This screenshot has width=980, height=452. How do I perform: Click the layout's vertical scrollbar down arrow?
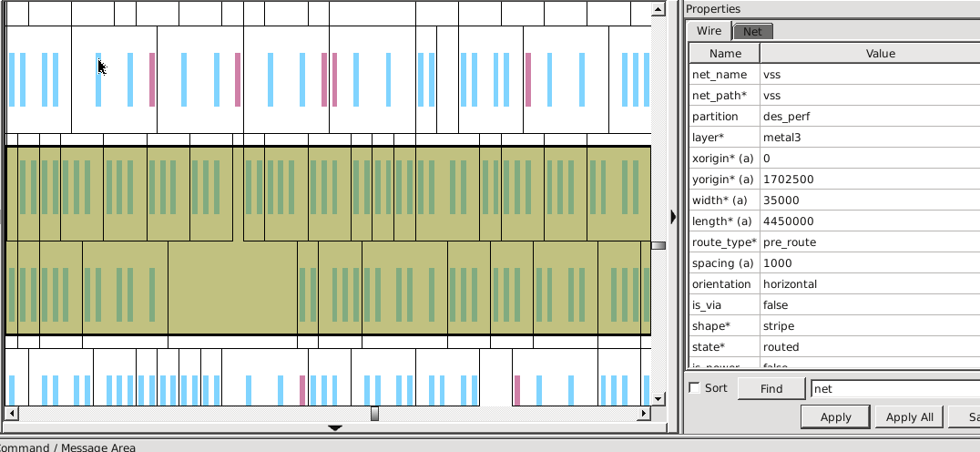[658, 399]
